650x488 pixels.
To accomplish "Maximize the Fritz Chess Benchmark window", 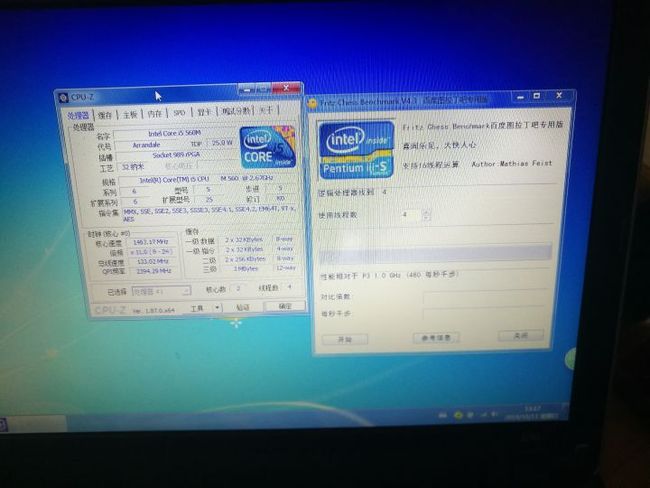I will pyautogui.click(x=536, y=96).
